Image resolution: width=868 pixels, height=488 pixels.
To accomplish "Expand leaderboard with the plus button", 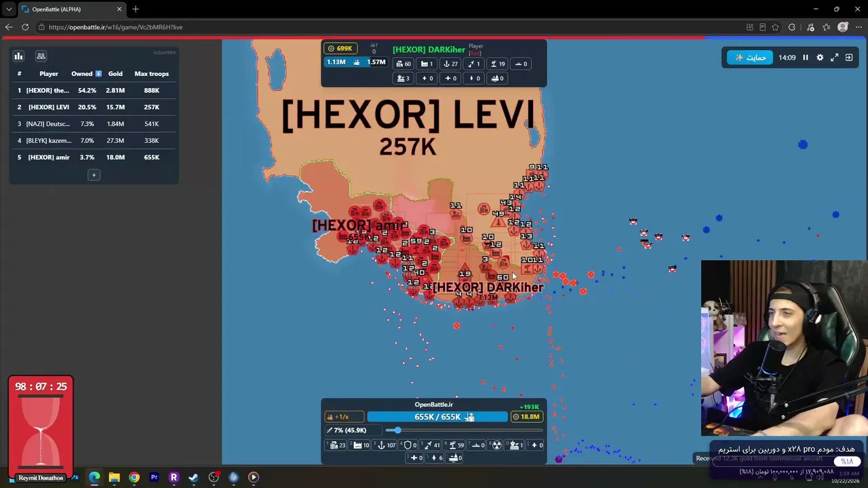I will (94, 175).
